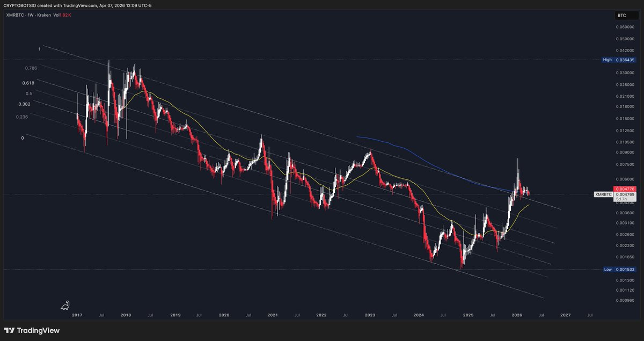Click the 0.5 Fibonacci level label
This screenshot has width=644, height=341.
pos(29,93)
